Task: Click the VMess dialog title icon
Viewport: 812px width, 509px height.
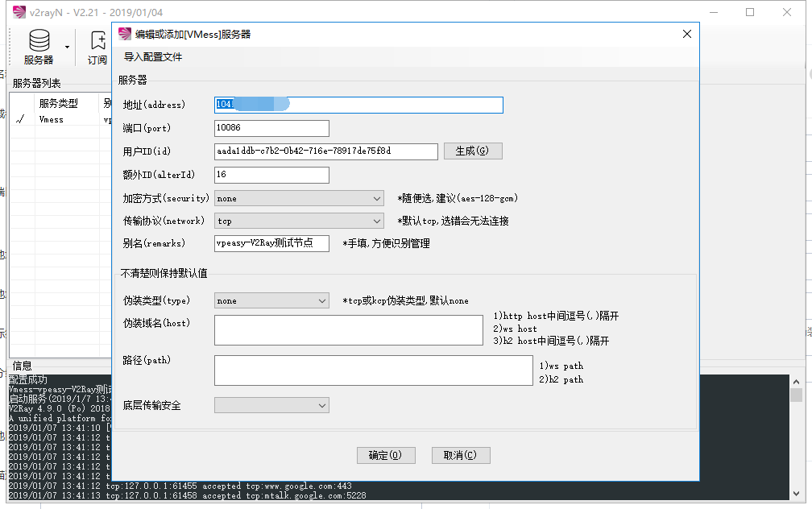Action: (x=125, y=34)
